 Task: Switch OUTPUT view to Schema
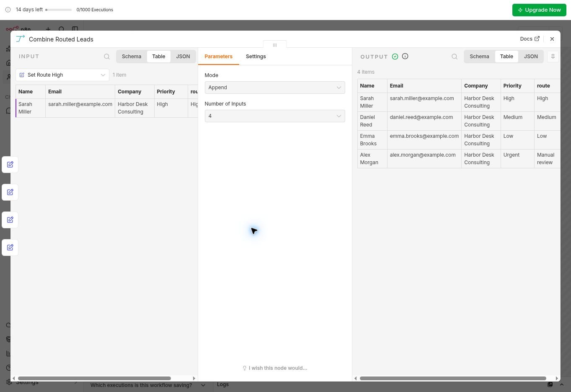click(479, 57)
